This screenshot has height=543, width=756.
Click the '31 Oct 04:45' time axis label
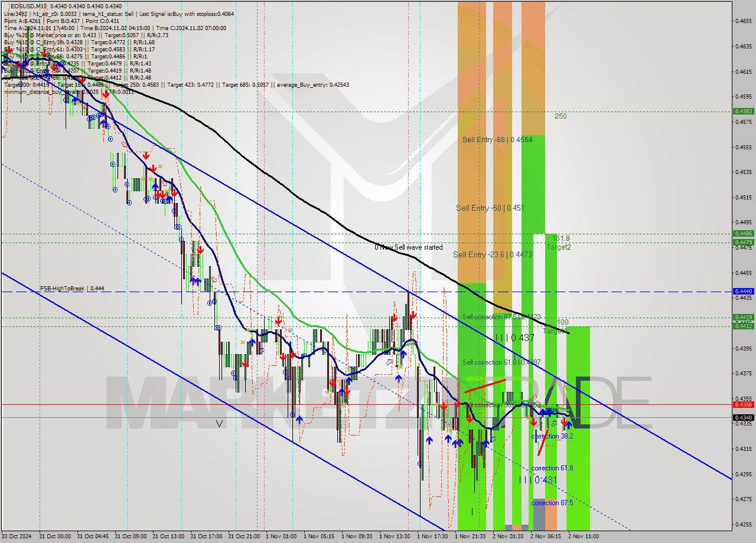point(93,537)
